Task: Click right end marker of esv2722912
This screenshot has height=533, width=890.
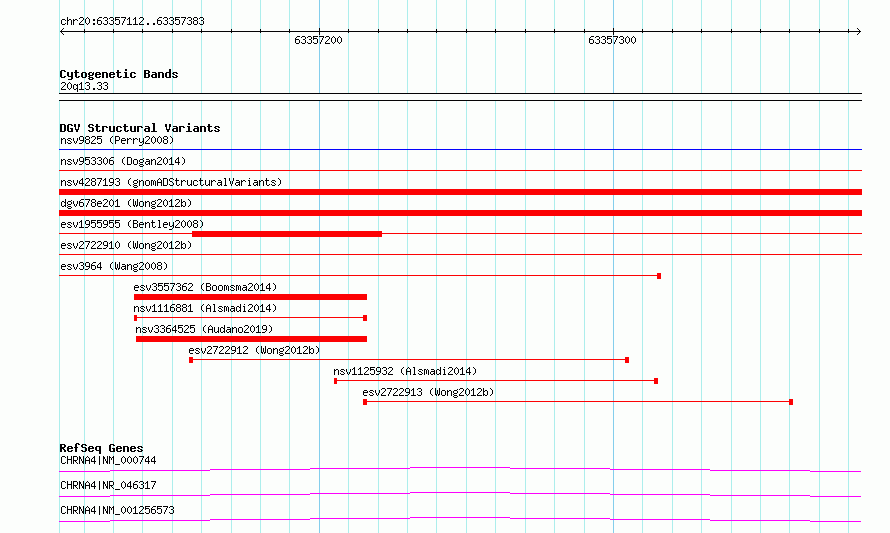Action: click(627, 360)
